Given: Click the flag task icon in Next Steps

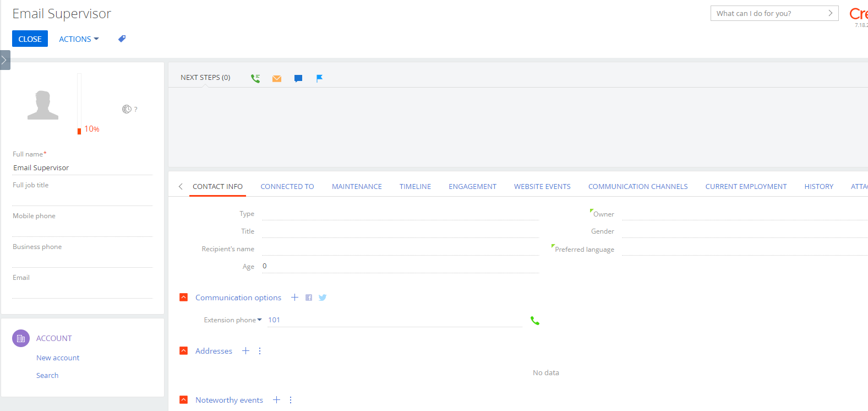Looking at the screenshot, I should tap(319, 78).
